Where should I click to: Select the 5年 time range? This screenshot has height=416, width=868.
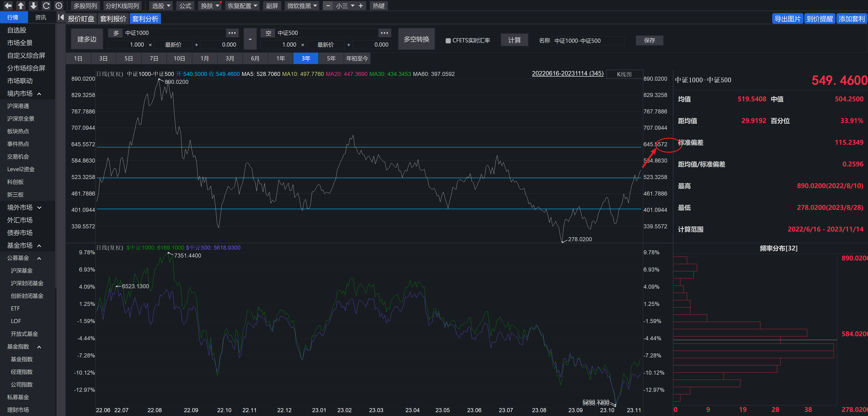click(x=331, y=58)
